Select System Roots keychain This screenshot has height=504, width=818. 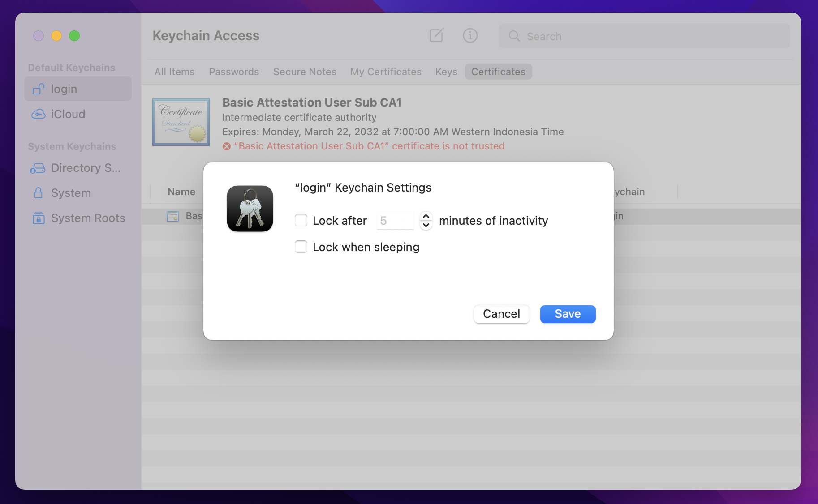tap(78, 218)
